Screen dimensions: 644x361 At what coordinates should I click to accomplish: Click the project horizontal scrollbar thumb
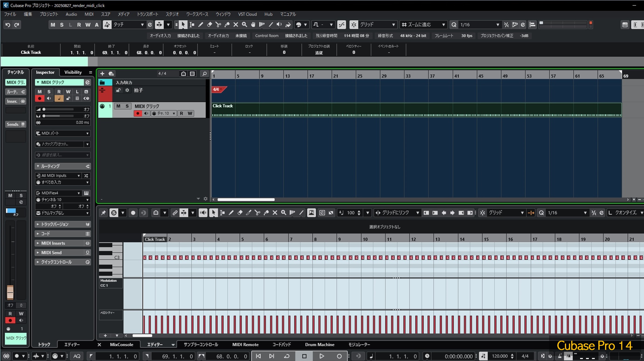coord(246,199)
